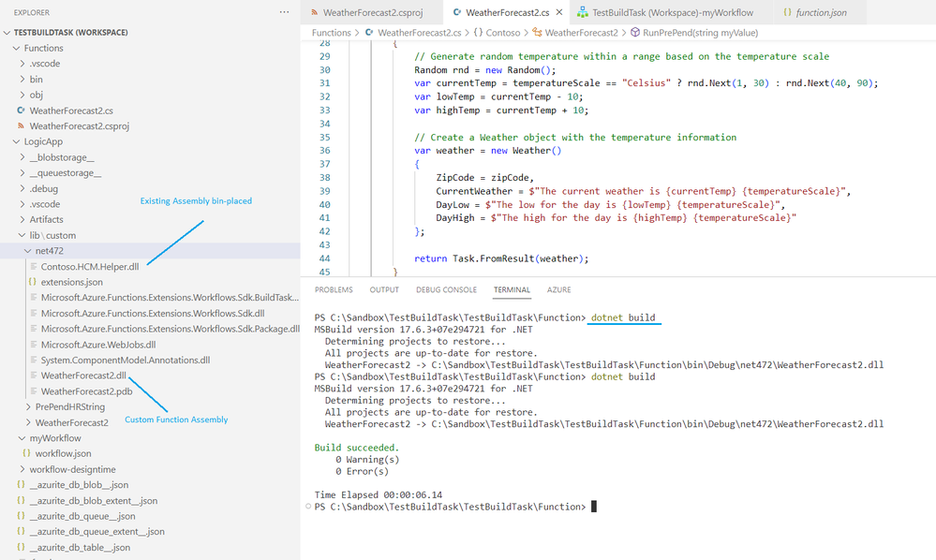Click the C# icon on WeatherForecast2.cs tab

[456, 12]
